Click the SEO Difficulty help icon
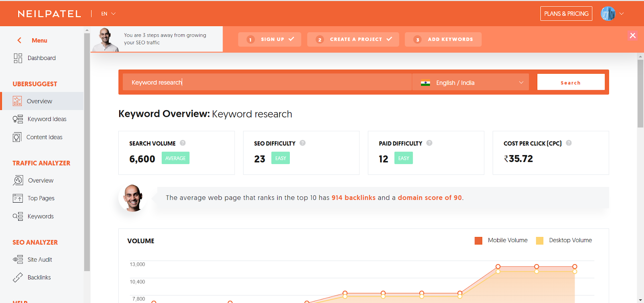Viewport: 644px width, 303px height. pyautogui.click(x=303, y=143)
